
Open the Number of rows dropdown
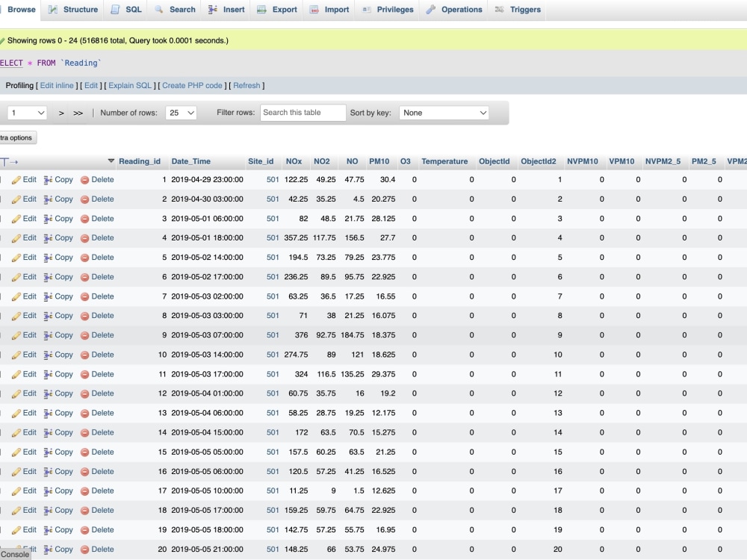181,113
